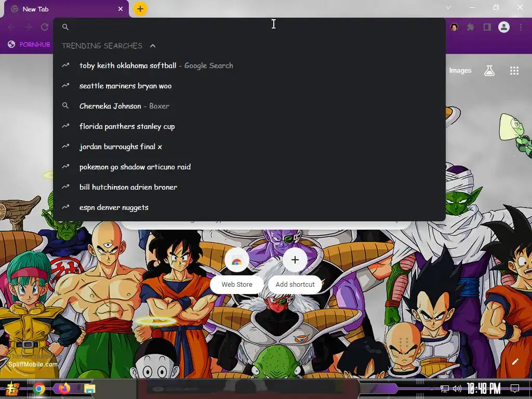Open the SpliffMobile.com theme link
Screen dimensions: 532x399
point(33,364)
